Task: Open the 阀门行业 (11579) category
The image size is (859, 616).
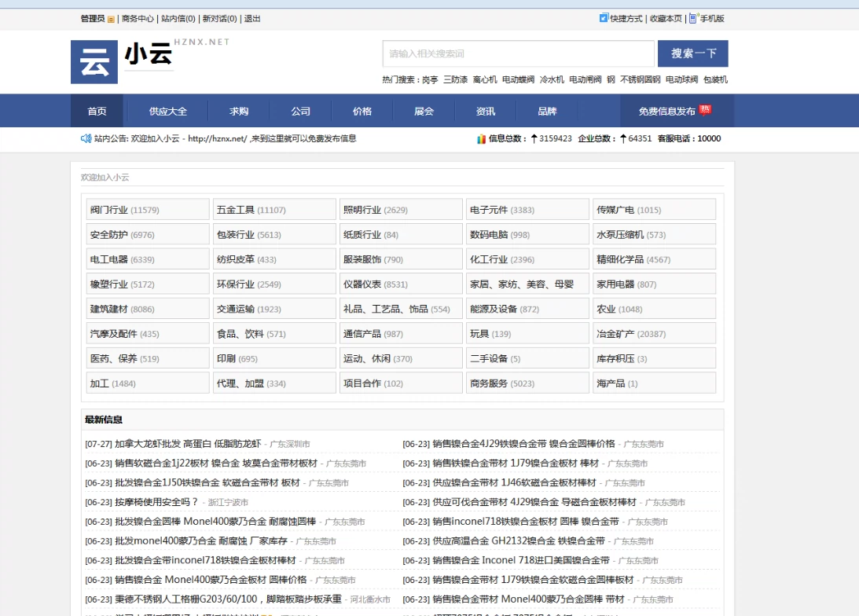Action: (148, 210)
